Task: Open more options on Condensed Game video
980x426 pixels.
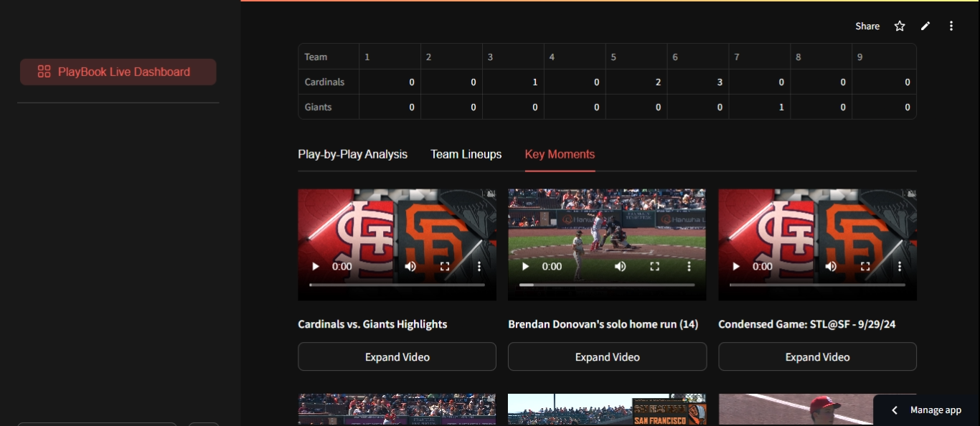Action: pyautogui.click(x=900, y=266)
